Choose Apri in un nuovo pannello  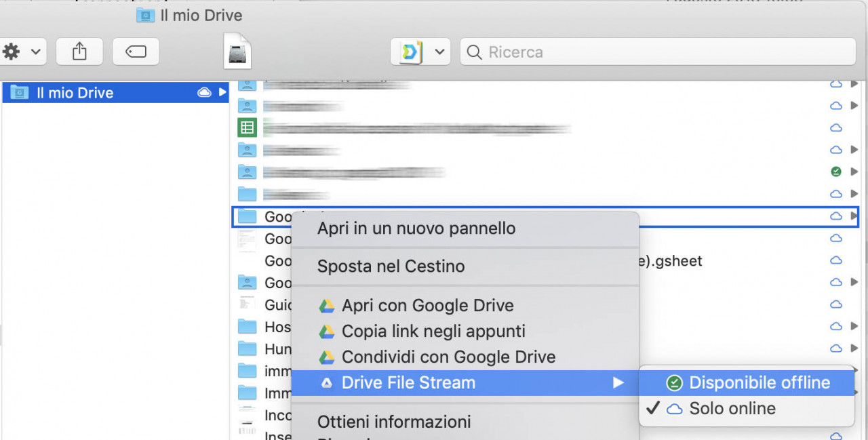[465, 228]
